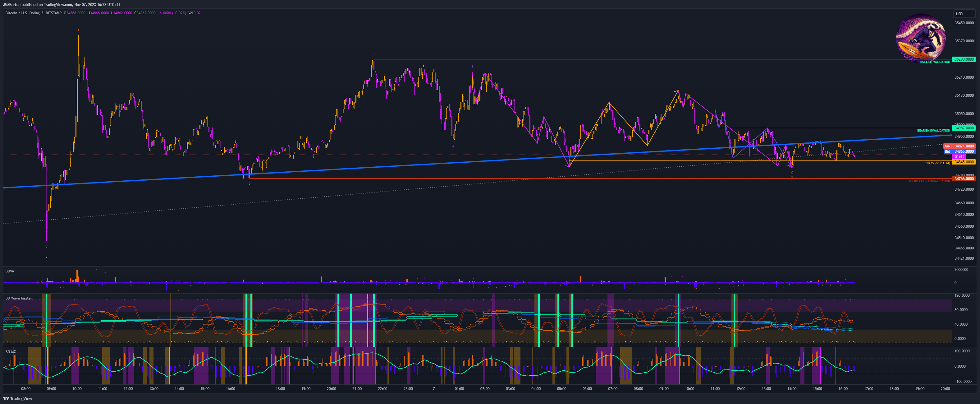Select the 34845.0000 entry price label
The width and height of the screenshot is (980, 404).
click(964, 162)
